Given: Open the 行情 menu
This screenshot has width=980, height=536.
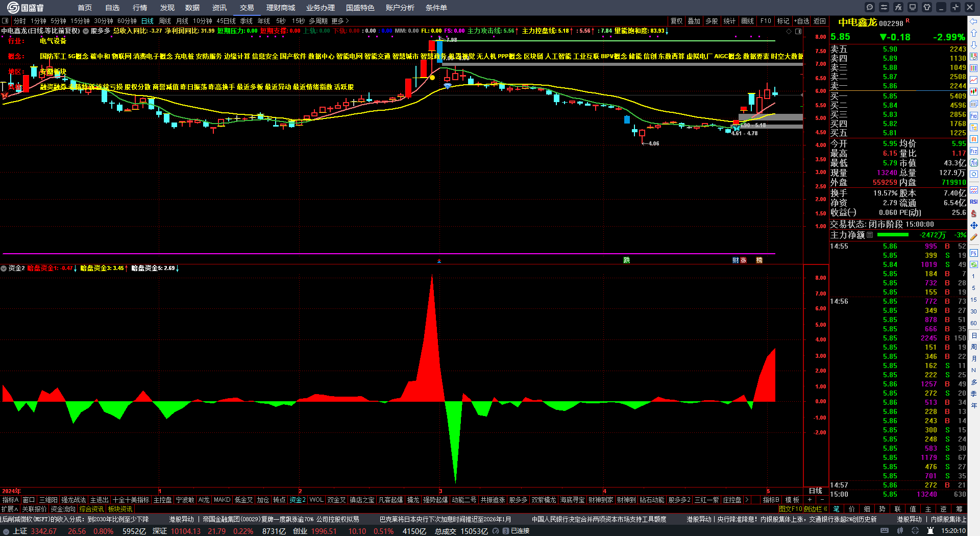Looking at the screenshot, I should [140, 8].
